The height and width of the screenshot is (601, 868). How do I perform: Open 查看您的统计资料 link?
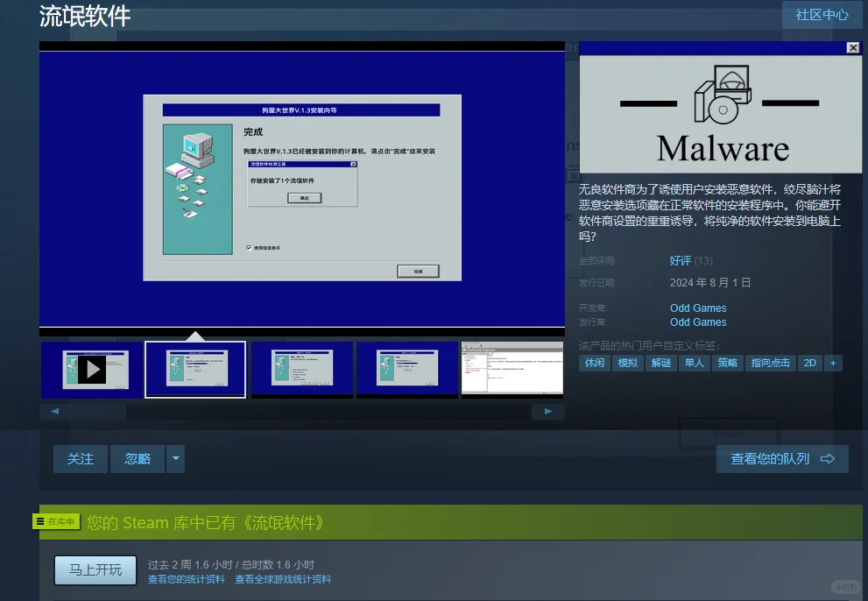pos(186,579)
